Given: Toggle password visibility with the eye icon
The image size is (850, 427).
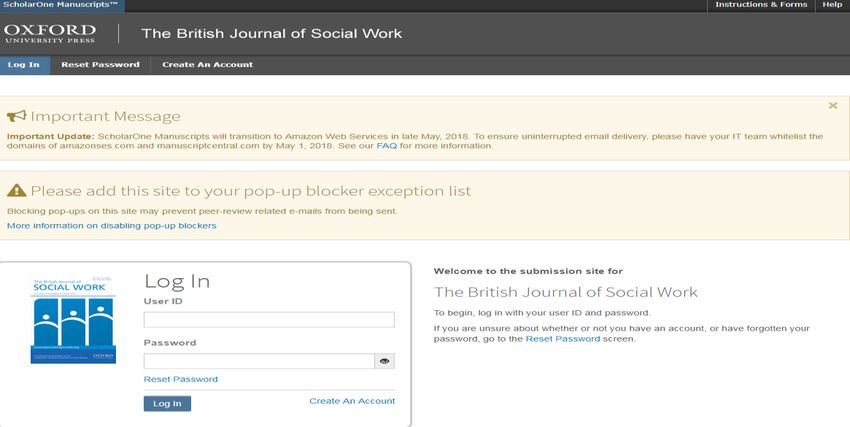Looking at the screenshot, I should 384,361.
